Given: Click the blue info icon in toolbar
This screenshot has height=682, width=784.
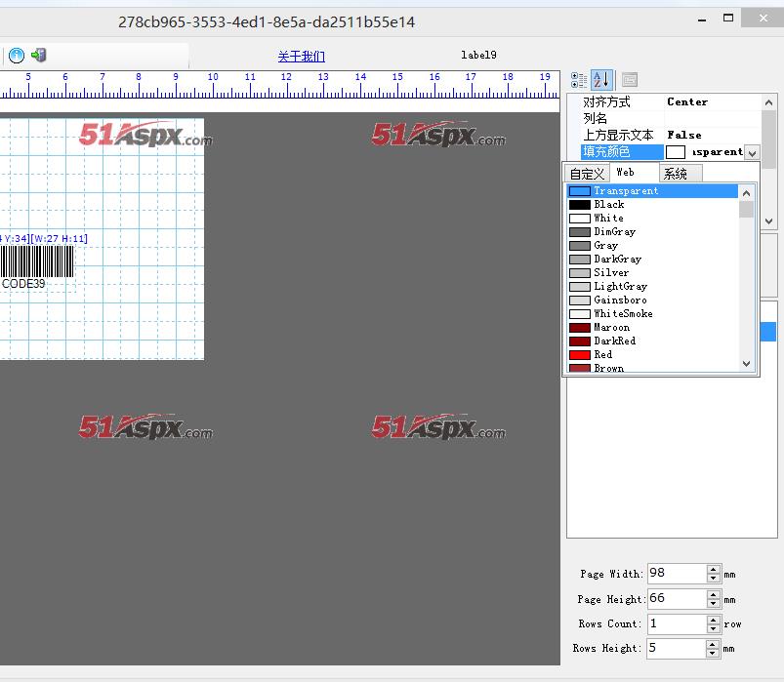Looking at the screenshot, I should [17, 56].
